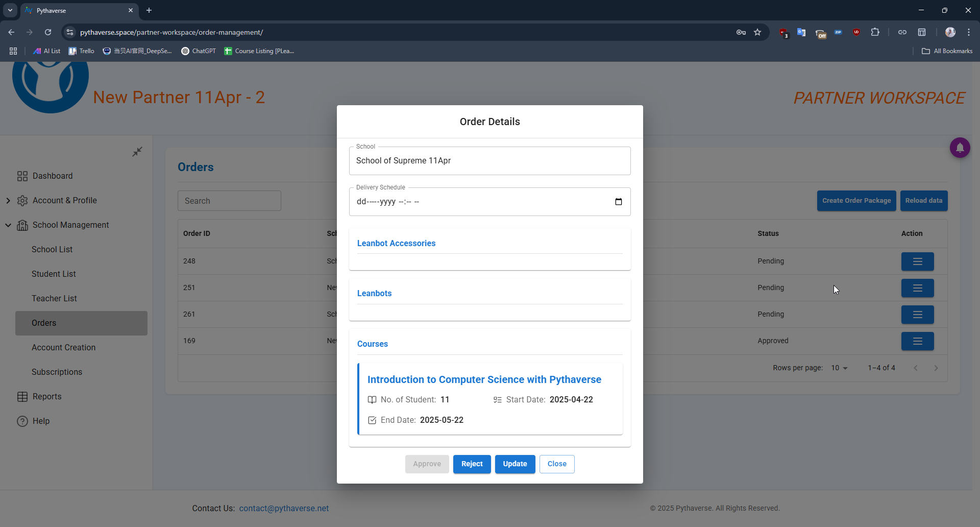Open the Course Listing bookmark
The image size is (980, 527).
pos(259,51)
